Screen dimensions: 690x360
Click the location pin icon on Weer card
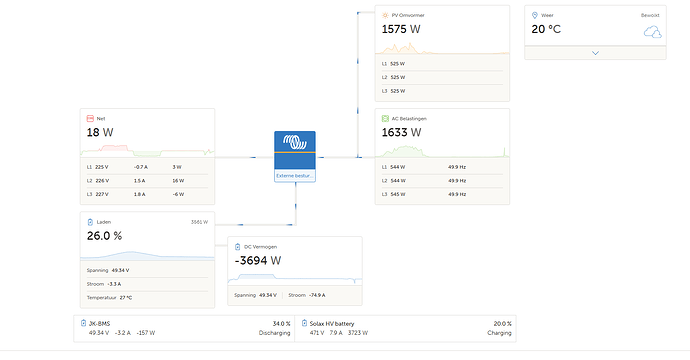click(x=535, y=15)
